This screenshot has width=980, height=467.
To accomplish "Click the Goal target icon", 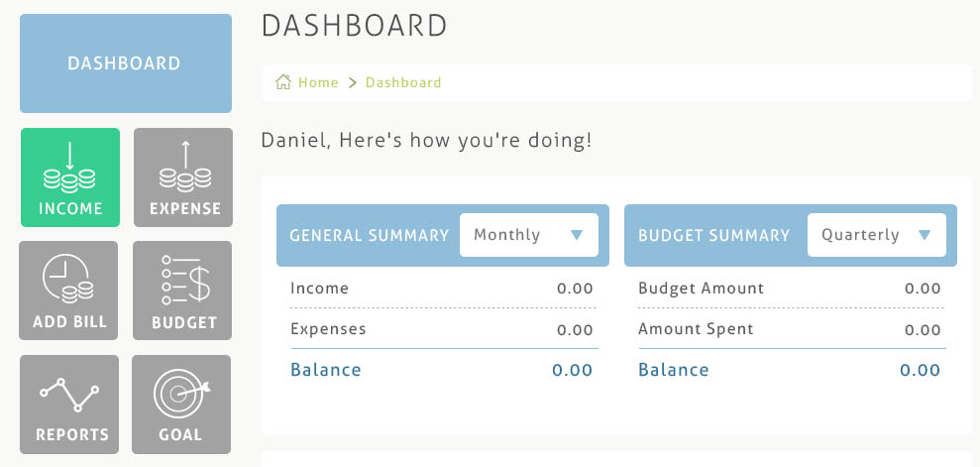I will point(180,394).
